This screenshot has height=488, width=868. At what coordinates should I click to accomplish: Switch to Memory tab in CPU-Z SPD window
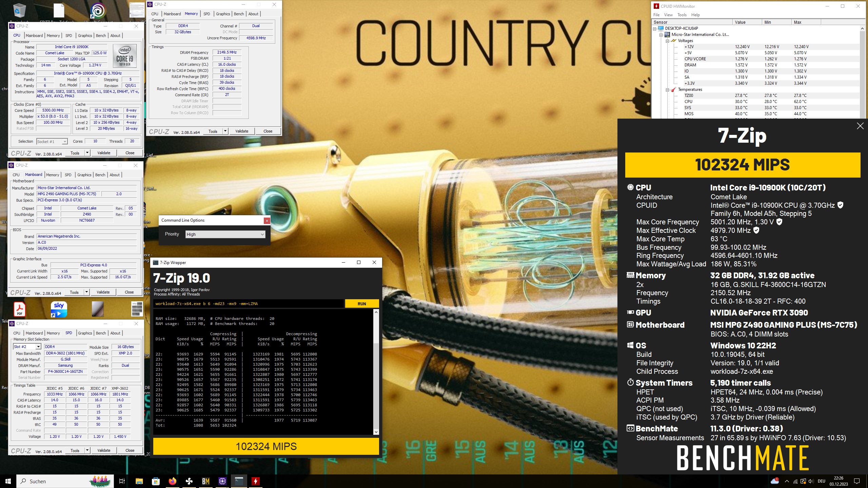pos(53,333)
